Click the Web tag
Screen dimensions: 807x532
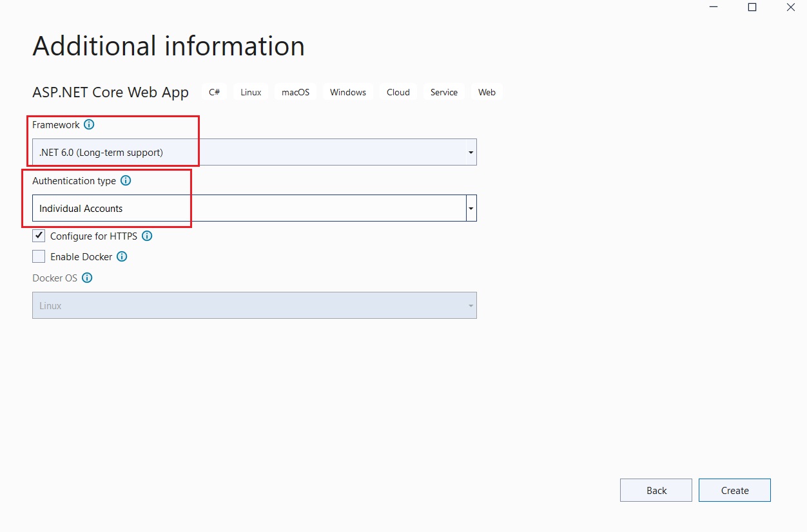pos(487,92)
